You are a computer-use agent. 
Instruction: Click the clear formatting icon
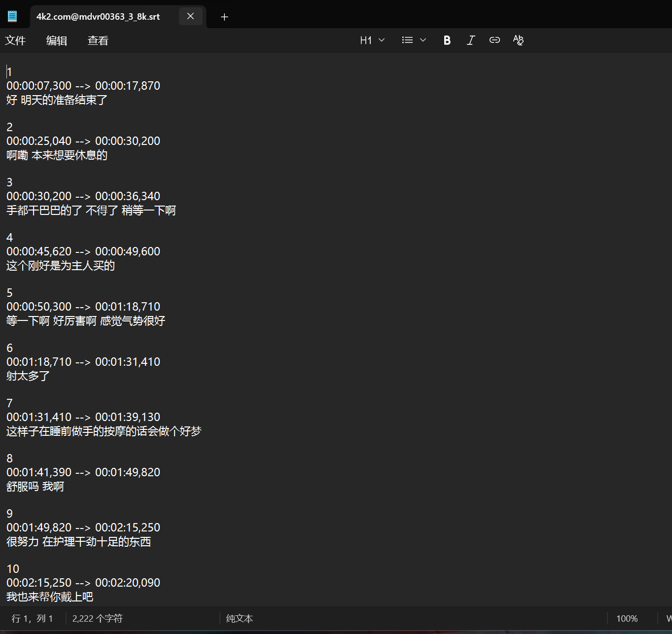[518, 40]
